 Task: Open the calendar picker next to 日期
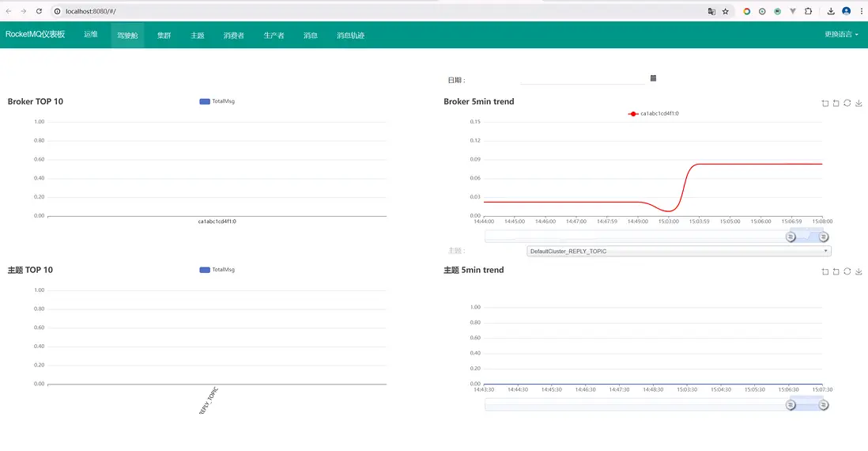tap(653, 78)
